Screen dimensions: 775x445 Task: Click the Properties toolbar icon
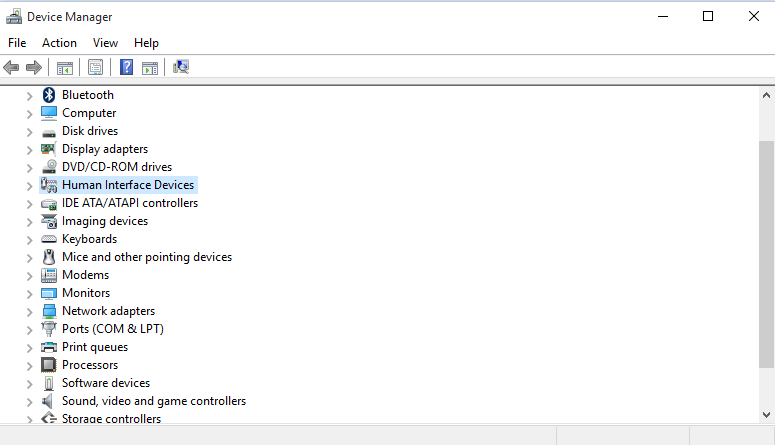[x=95, y=67]
